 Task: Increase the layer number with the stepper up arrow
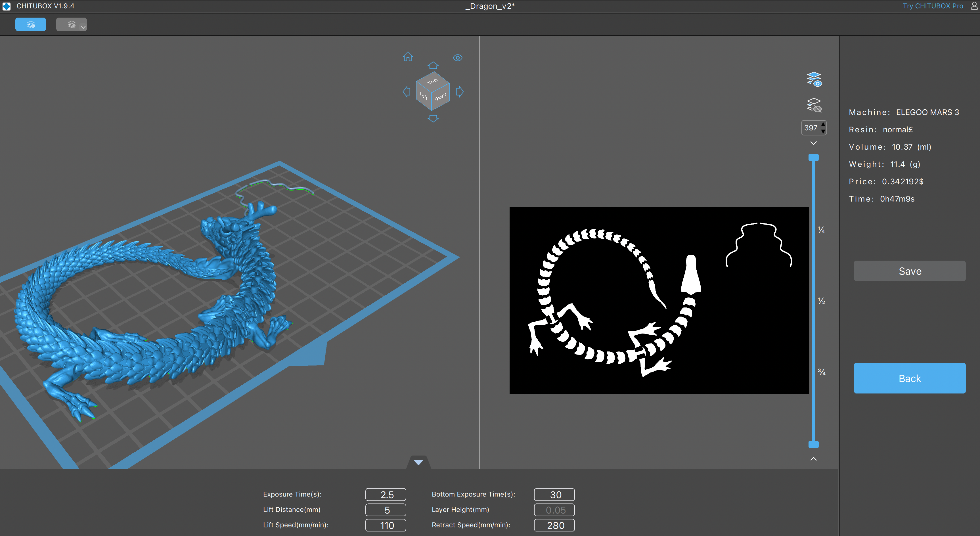pyautogui.click(x=823, y=124)
